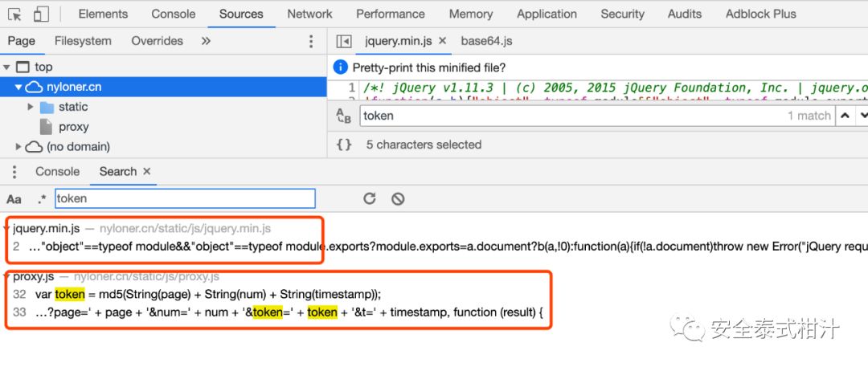Collapse the nyloner.cn tree node
The image size is (868, 367).
(x=18, y=87)
